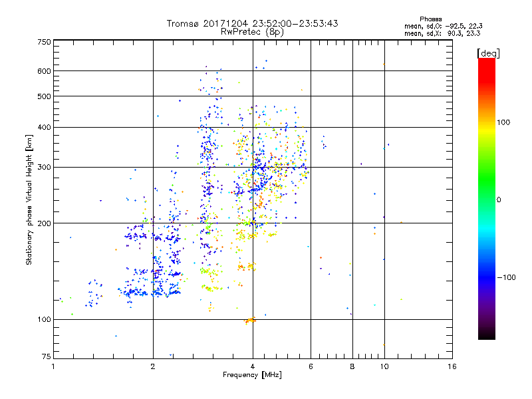The height and width of the screenshot is (399, 532).
Task: Click the colorbar tick label 100
Action: click(x=503, y=122)
